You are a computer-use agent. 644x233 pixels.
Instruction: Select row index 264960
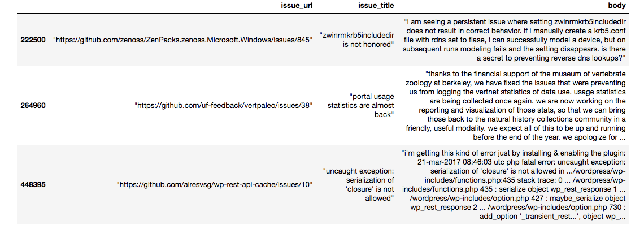point(33,105)
